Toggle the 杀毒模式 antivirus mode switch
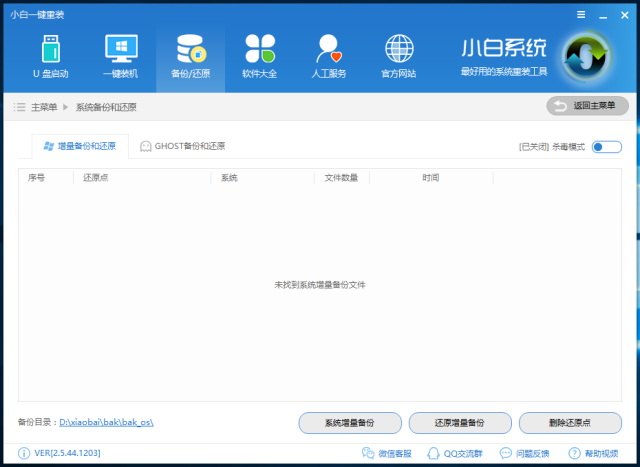640x467 pixels. [606, 147]
